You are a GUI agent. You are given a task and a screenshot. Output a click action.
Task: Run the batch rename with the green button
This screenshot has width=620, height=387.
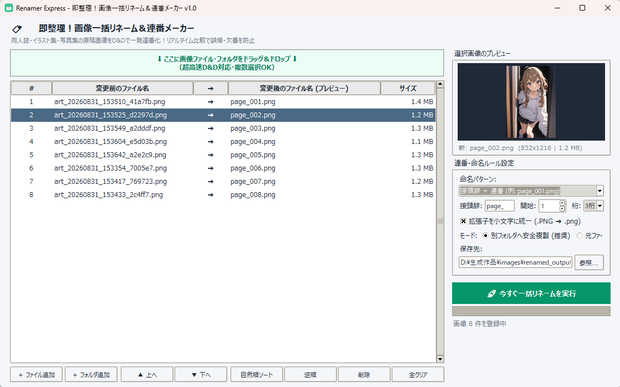(531, 293)
